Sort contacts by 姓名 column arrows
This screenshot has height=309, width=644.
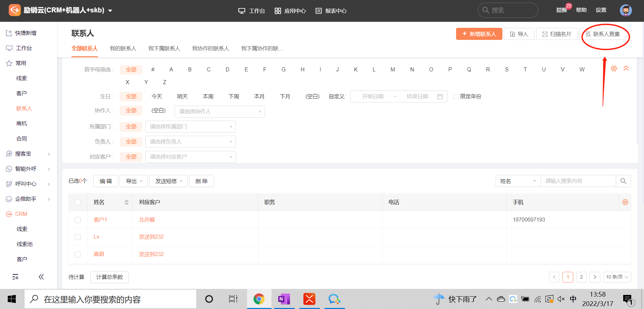[x=127, y=202]
